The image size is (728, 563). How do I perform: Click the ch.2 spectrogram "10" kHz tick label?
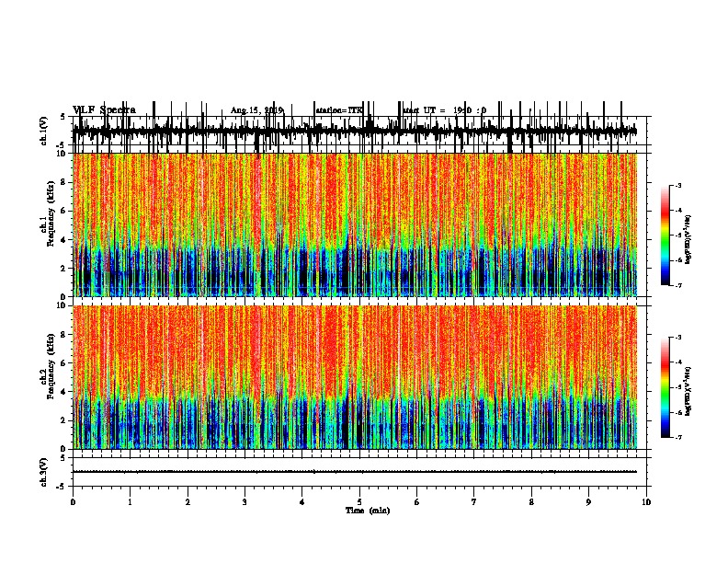[x=63, y=305]
